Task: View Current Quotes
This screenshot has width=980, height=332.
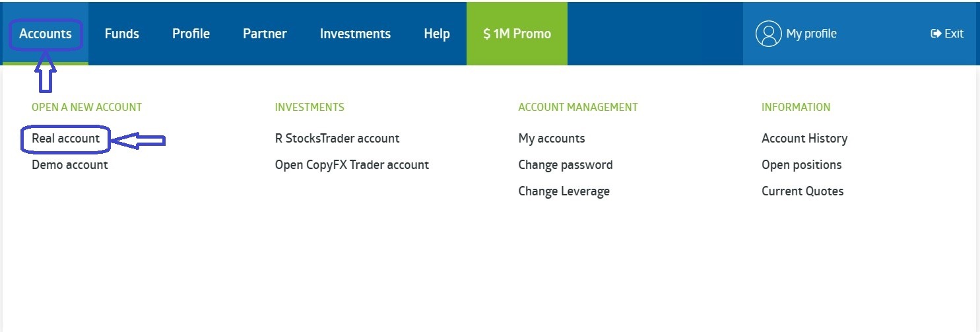Action: click(x=802, y=191)
